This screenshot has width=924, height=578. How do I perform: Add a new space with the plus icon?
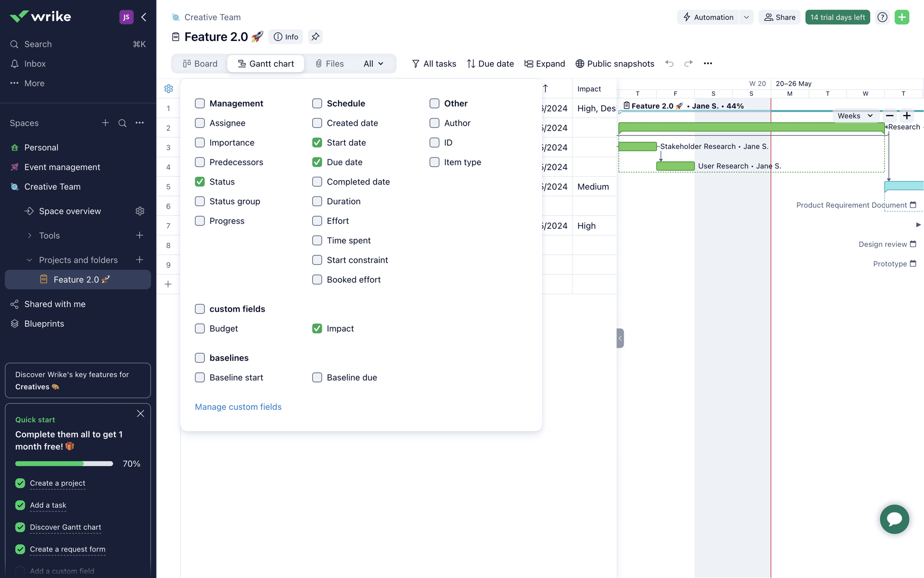[105, 123]
